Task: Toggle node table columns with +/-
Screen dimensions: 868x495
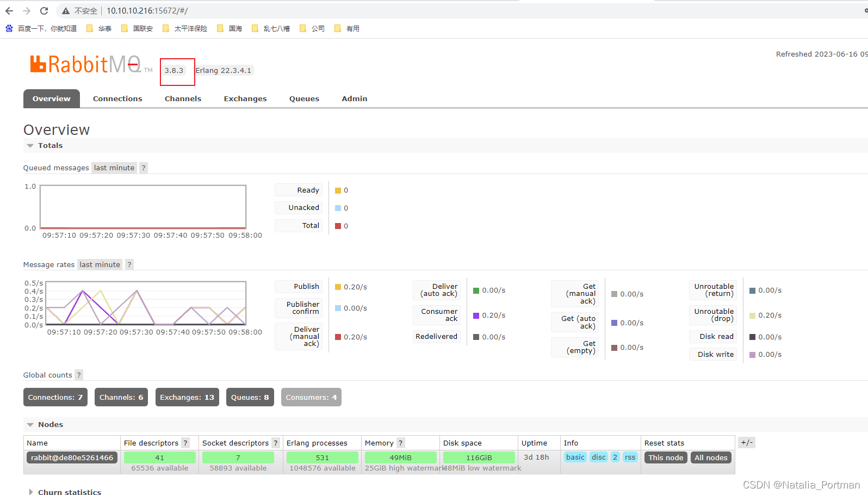Action: 747,442
